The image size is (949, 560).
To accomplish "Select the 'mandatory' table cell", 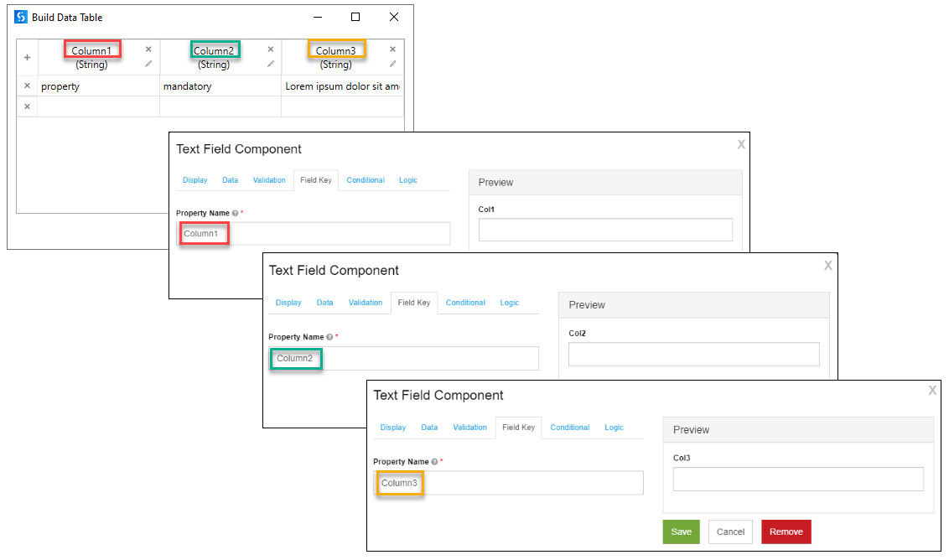I will click(220, 86).
